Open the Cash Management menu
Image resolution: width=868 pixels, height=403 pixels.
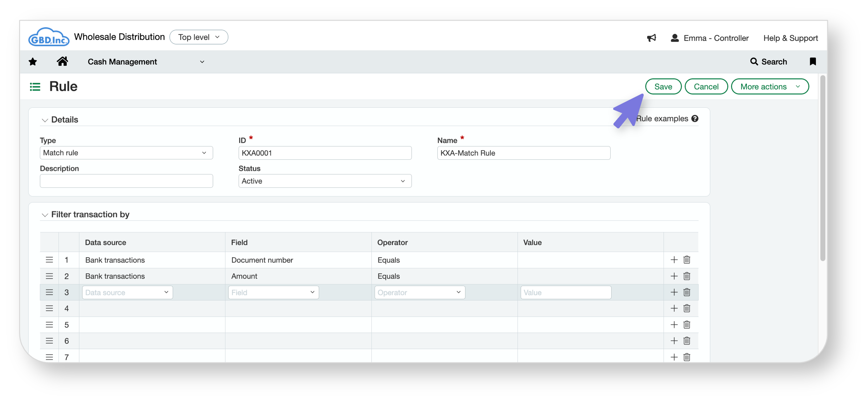(x=146, y=62)
